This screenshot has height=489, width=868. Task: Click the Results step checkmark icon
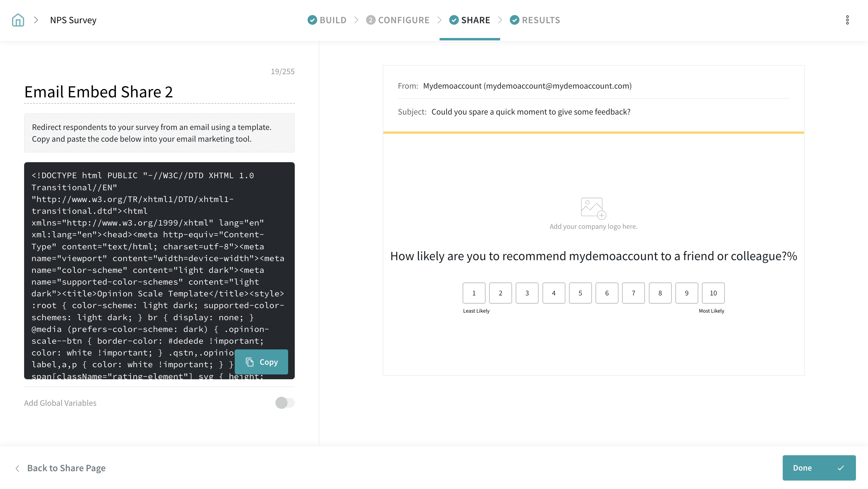click(x=514, y=20)
